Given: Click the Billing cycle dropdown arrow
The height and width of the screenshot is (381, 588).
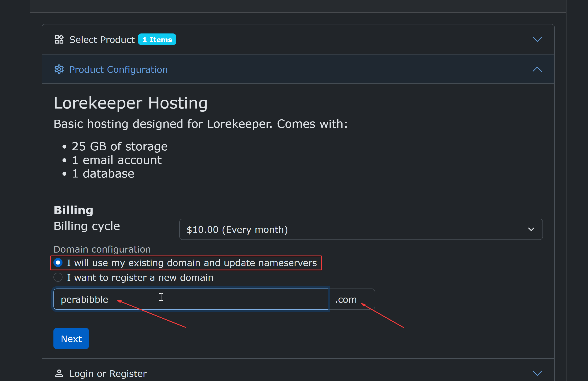Looking at the screenshot, I should [531, 230].
